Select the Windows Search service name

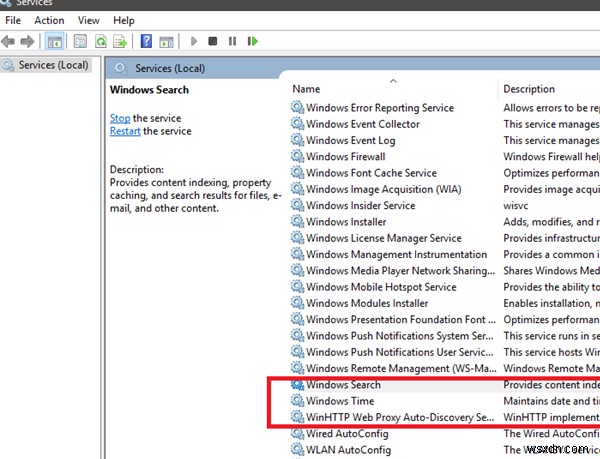pos(343,384)
